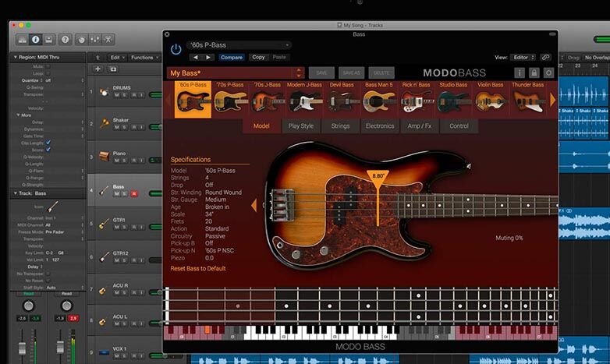Toggle the region Loop checkbox
Screen dimensions: 610x364
click(48, 73)
